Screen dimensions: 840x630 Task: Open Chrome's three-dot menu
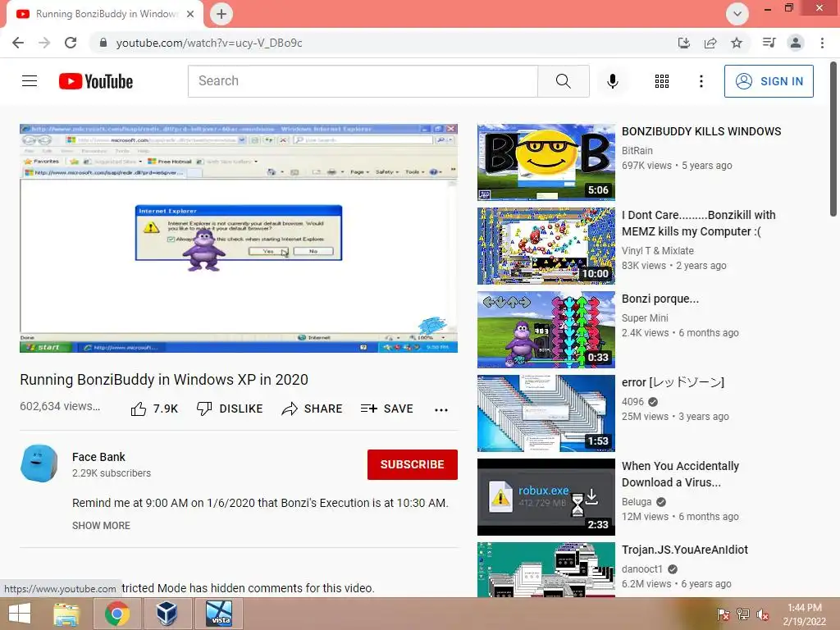(822, 43)
